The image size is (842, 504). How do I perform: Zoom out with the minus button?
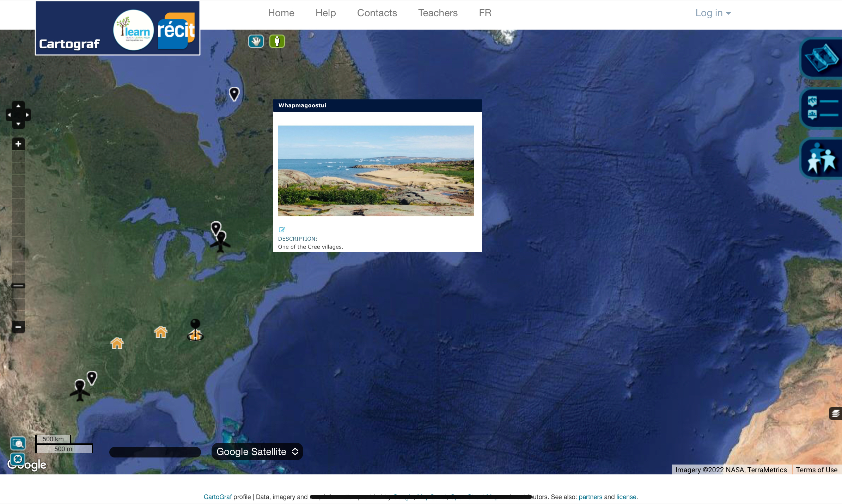18,327
